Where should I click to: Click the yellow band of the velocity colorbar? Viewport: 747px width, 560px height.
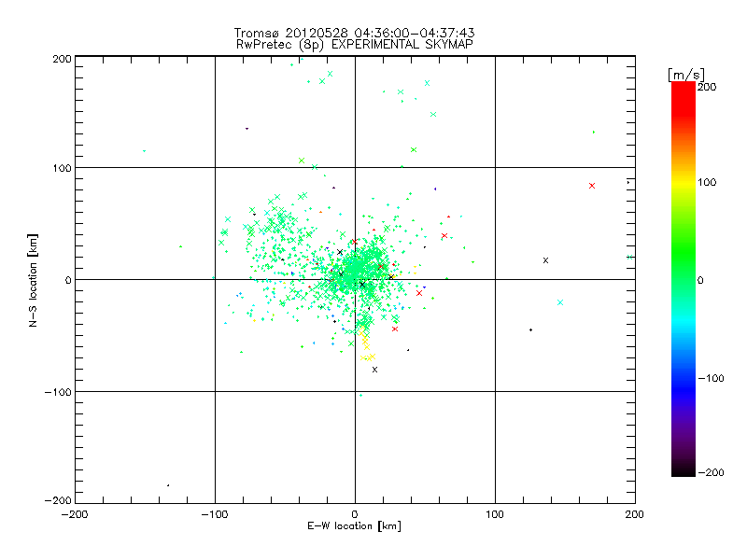(x=684, y=182)
